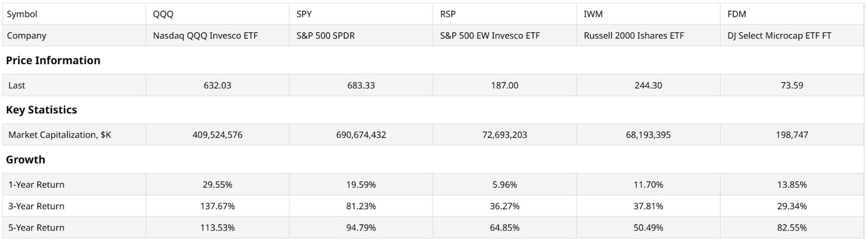Click the Growth section heading
Image resolution: width=868 pixels, height=244 pixels.
tap(25, 160)
